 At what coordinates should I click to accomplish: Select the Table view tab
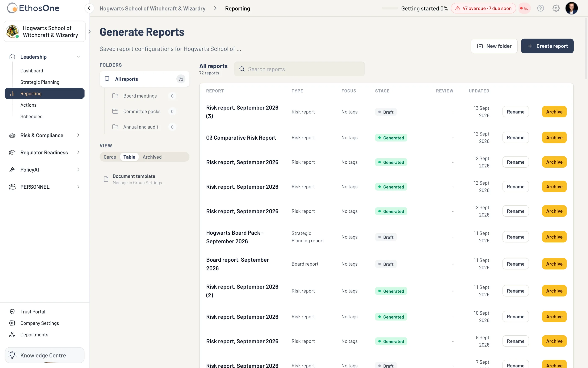pyautogui.click(x=129, y=157)
